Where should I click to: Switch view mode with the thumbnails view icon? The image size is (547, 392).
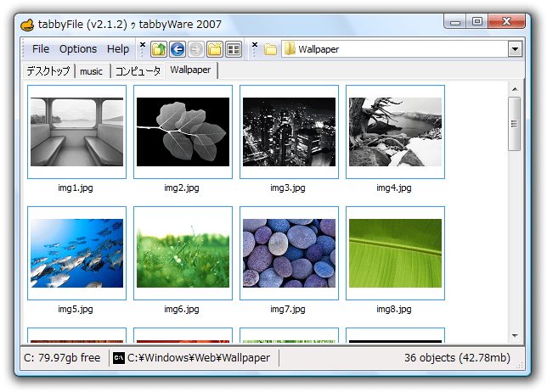point(234,49)
